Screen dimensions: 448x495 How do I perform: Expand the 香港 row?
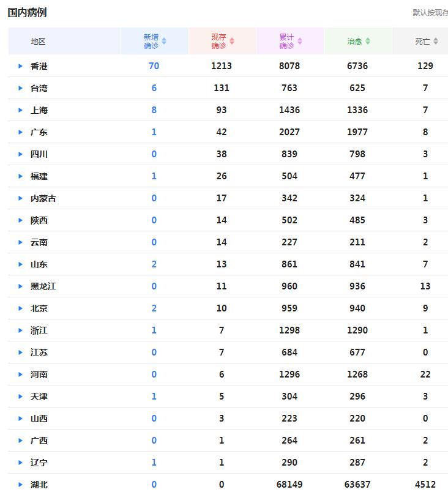(x=20, y=66)
